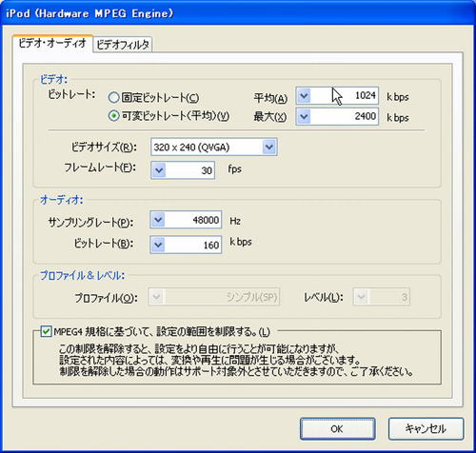Image resolution: width=476 pixels, height=453 pixels.
Task: Click the Hz unit label
Action: 235,221
